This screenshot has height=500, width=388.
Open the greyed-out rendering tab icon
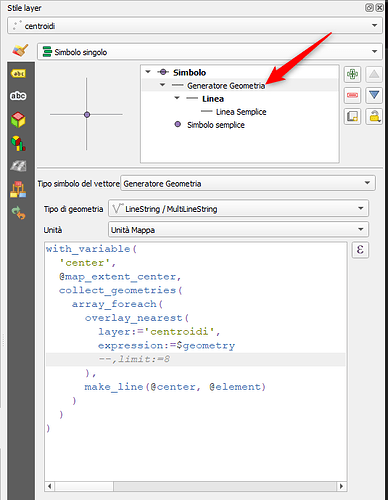18,166
